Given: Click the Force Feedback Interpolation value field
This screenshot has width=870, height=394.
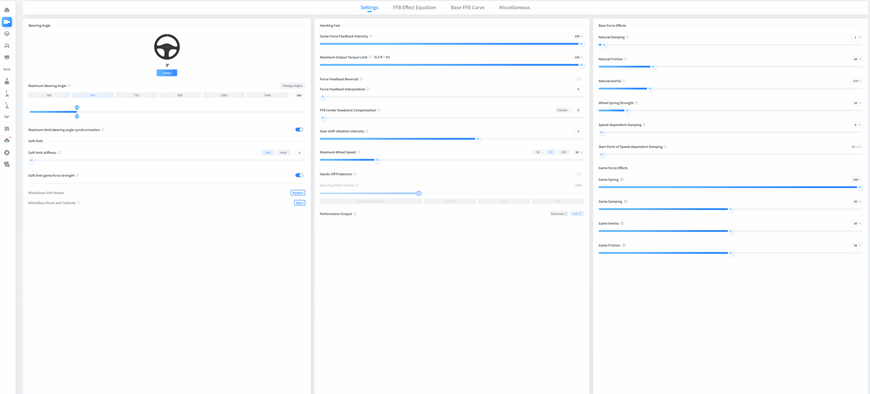Looking at the screenshot, I should (x=578, y=89).
